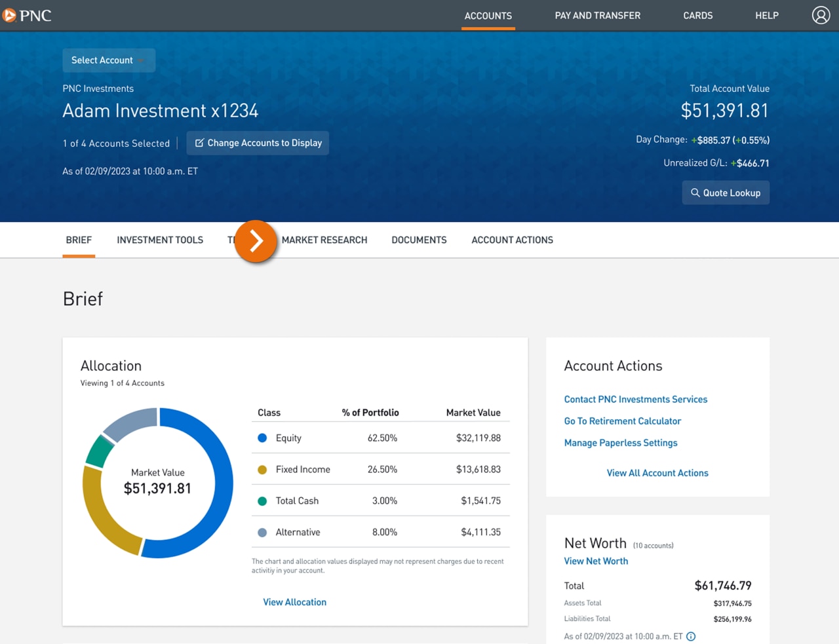Click the PNC logo in the top bar

coord(28,15)
